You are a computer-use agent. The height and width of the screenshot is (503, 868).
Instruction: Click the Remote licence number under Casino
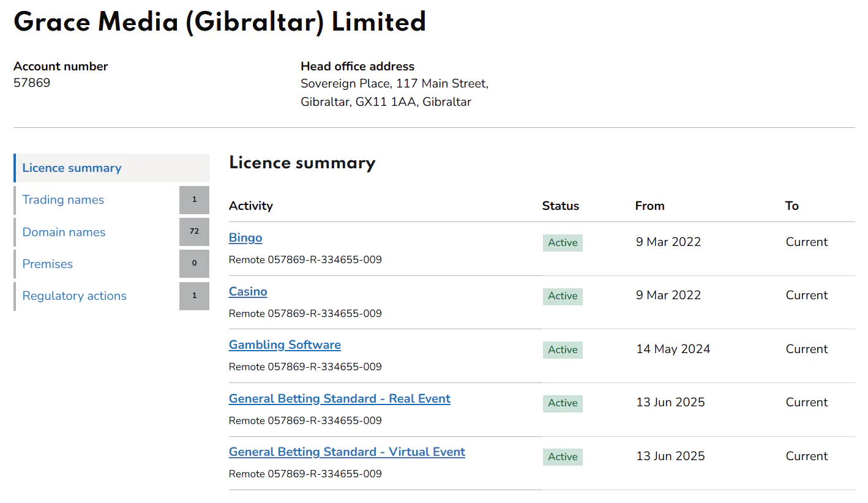point(305,313)
